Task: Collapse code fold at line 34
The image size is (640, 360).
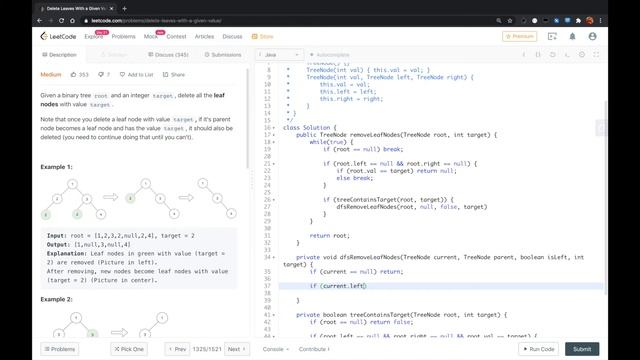Action: (x=274, y=258)
